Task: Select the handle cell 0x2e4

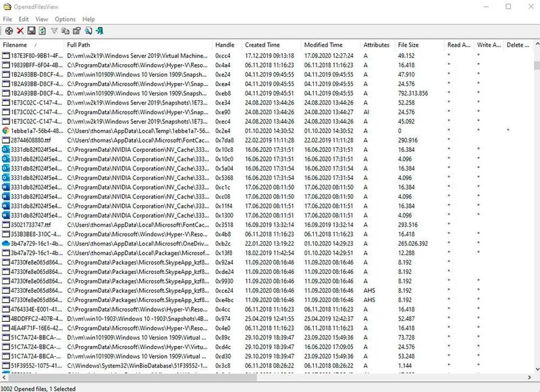Action: coord(223,131)
